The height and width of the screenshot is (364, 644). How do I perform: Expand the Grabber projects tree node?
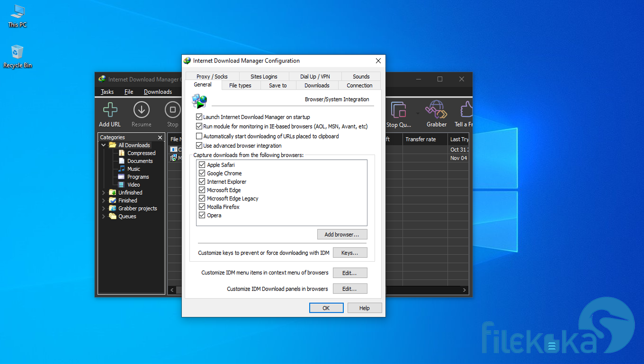click(x=104, y=209)
